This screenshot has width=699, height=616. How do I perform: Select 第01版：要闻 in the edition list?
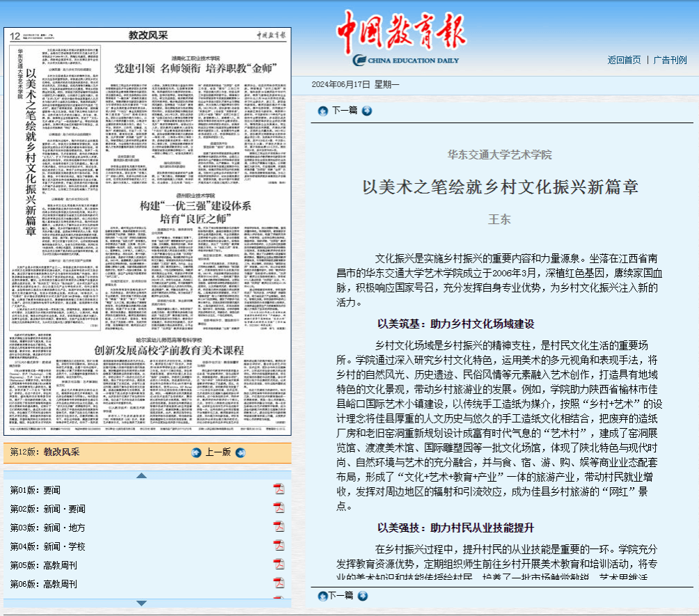(35, 490)
